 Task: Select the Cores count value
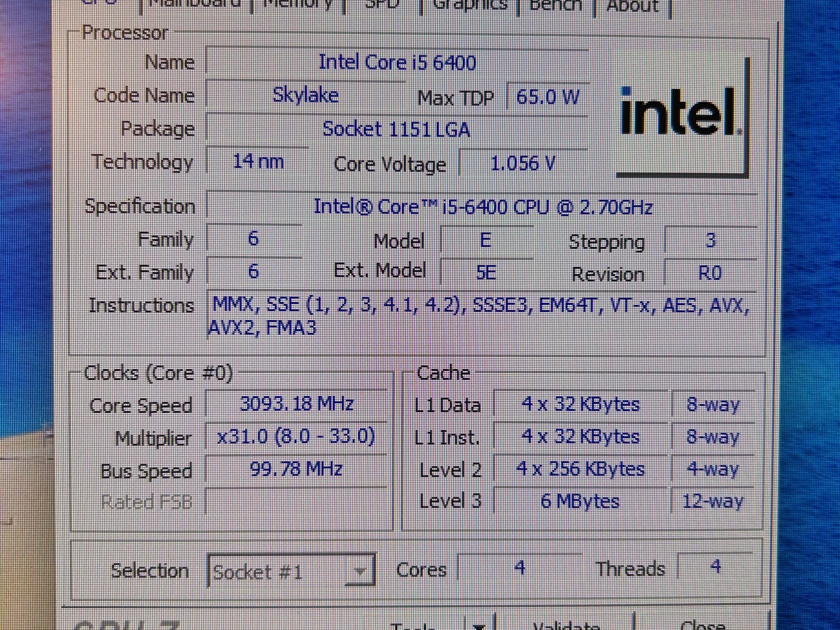click(x=520, y=568)
